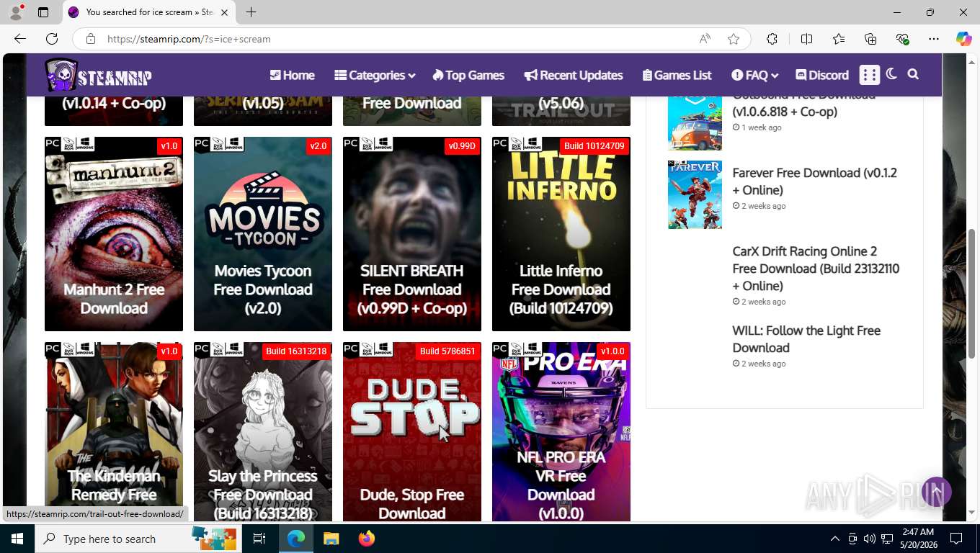980x553 pixels.
Task: Open browser Extensions puzzle icon
Action: point(772,39)
